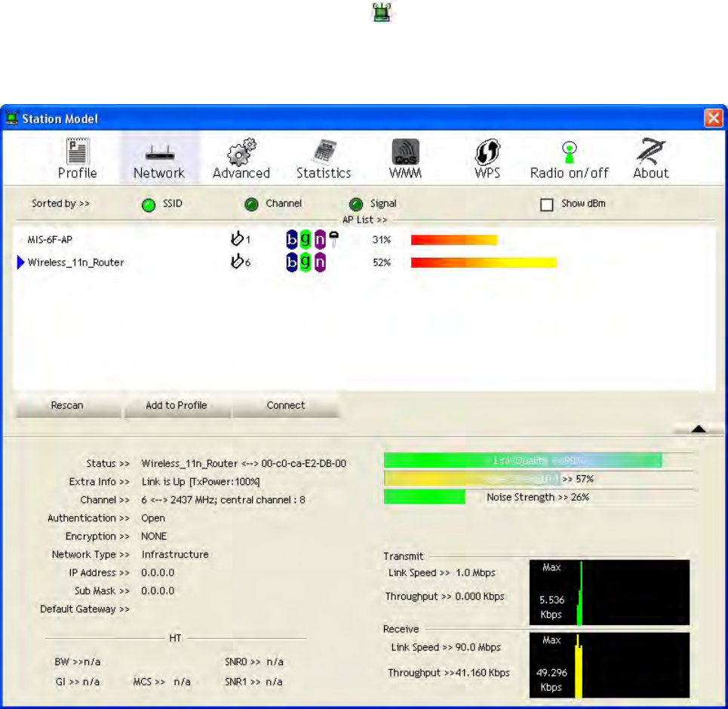Click the IP Address 0.0.0.0 value

(158, 572)
